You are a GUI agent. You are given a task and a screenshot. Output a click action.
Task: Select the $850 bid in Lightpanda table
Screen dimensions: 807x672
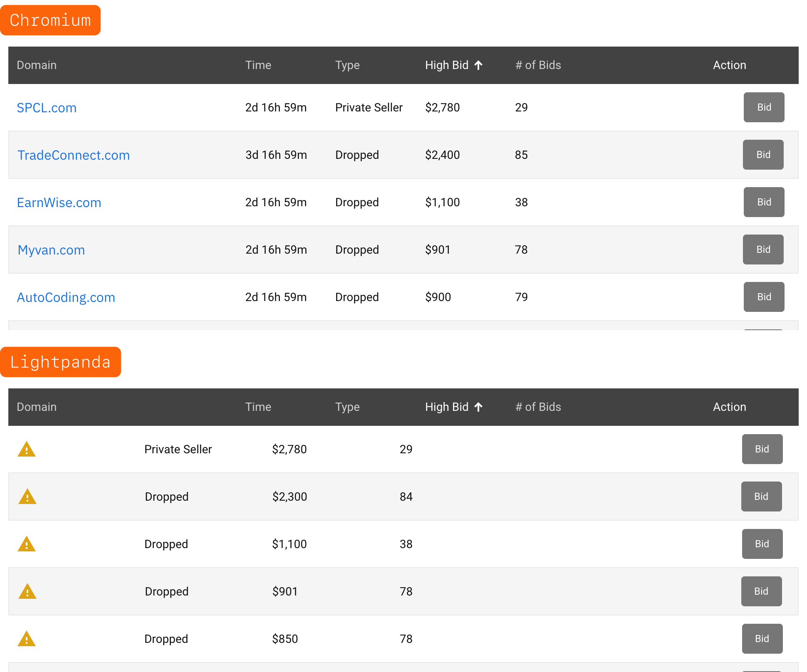285,639
